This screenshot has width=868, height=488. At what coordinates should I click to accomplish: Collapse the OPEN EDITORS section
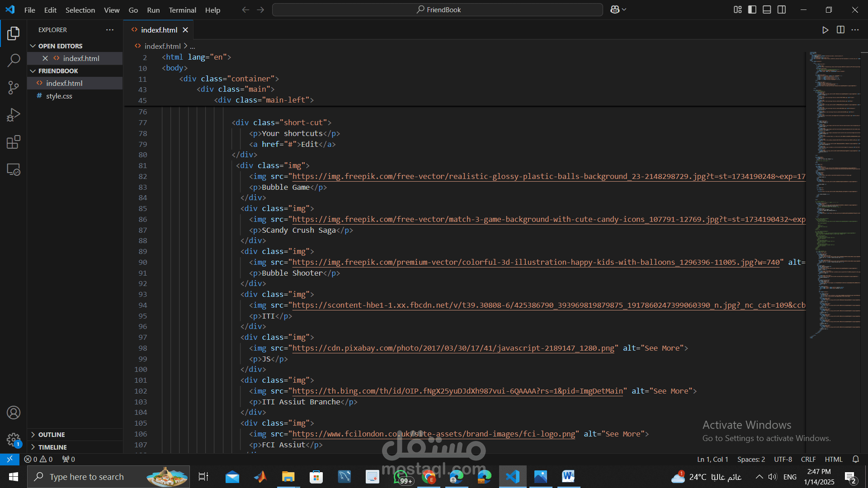pyautogui.click(x=60, y=46)
